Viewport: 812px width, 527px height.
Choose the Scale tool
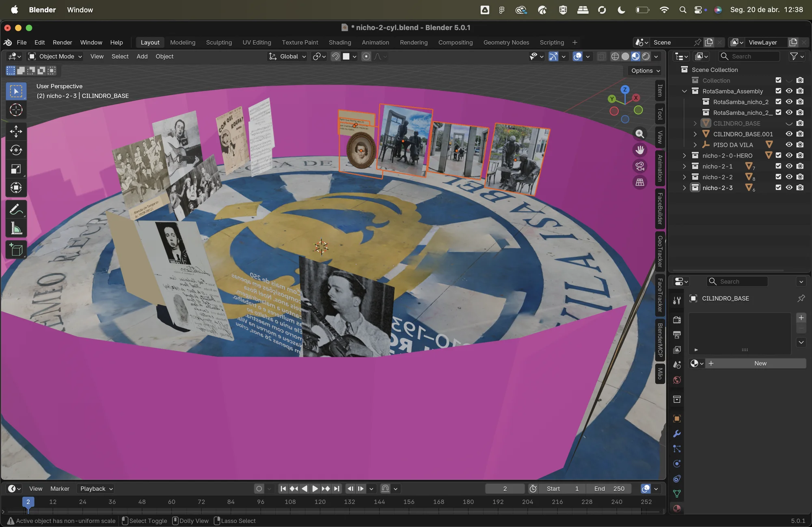[16, 169]
